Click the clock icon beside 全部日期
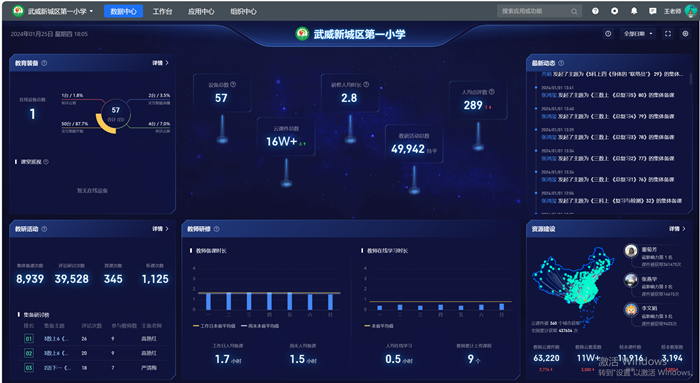Viewport: 700px width, 383px height. coord(608,34)
